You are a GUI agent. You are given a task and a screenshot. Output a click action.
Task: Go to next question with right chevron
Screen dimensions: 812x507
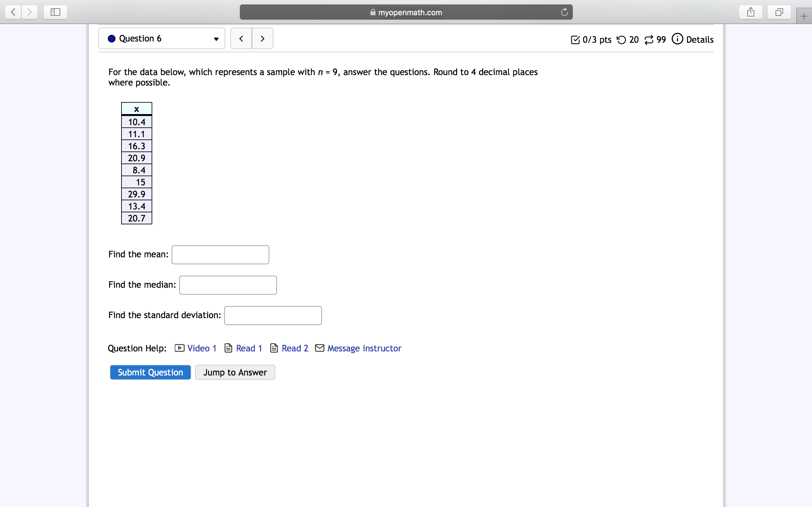click(x=262, y=38)
